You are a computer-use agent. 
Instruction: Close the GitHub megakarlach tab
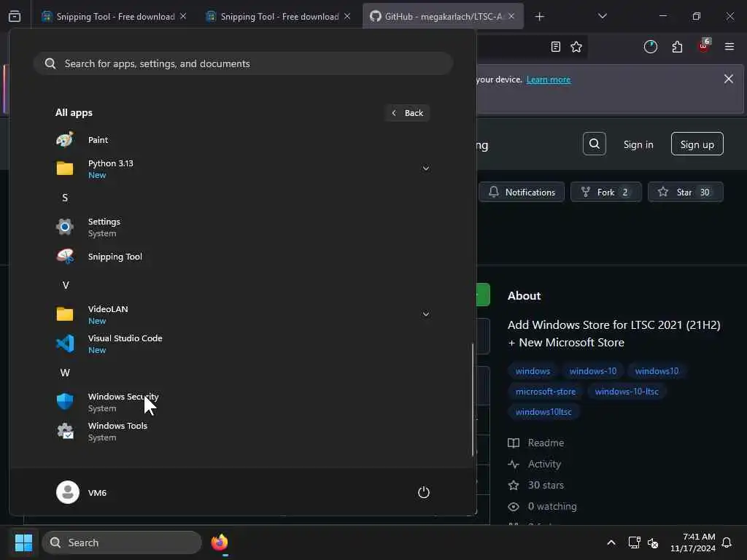click(511, 17)
